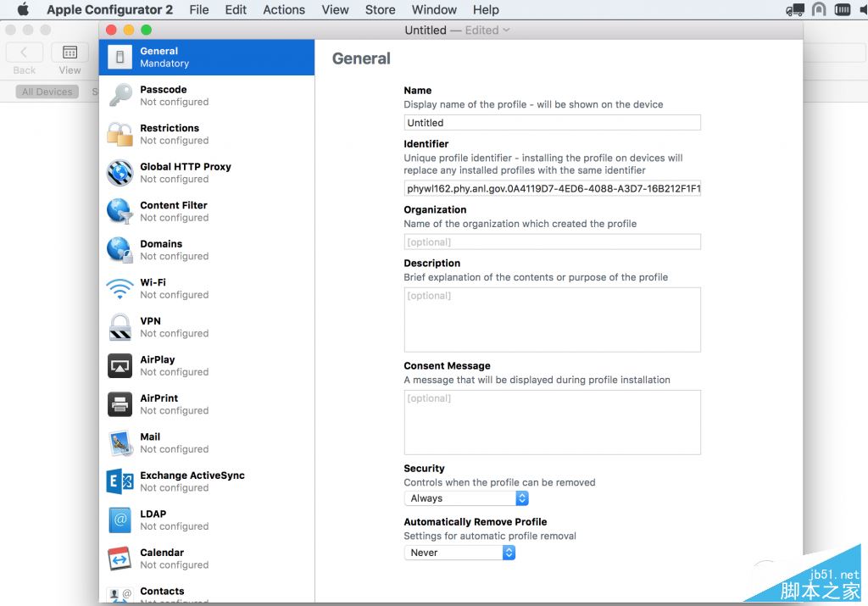
Task: Open the View menu
Action: (335, 9)
